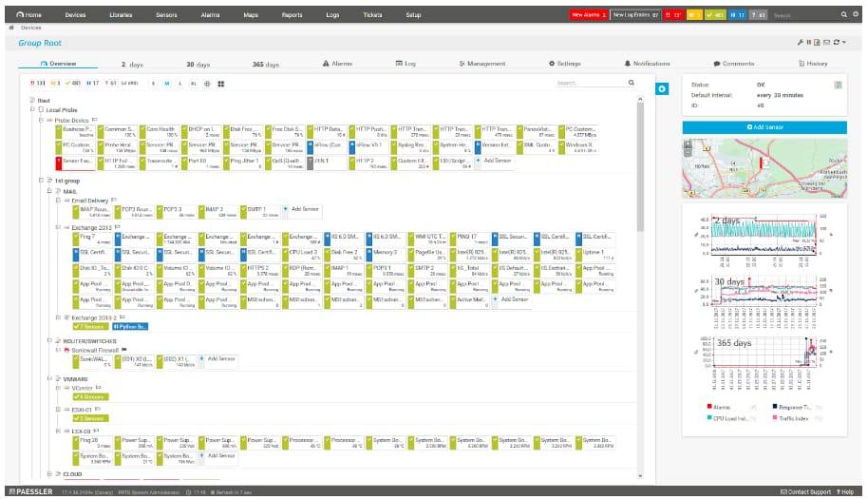Click the flag icon beside Email Delivery
The width and height of the screenshot is (868, 499).
coord(113,200)
